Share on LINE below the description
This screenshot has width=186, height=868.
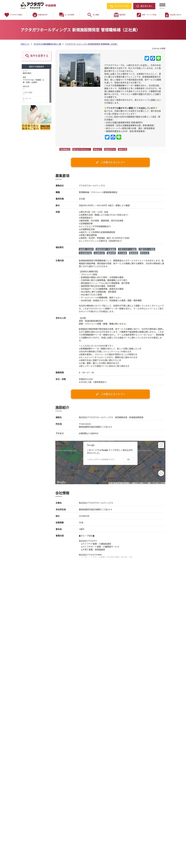click(118, 137)
